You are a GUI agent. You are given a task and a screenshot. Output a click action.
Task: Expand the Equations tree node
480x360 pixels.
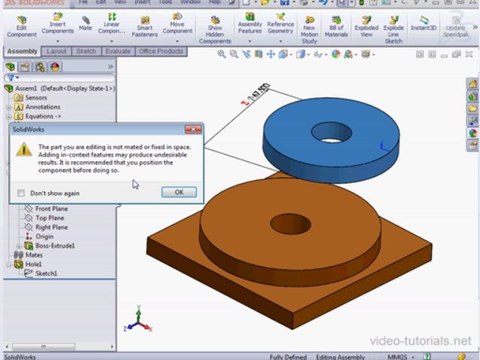[9, 117]
